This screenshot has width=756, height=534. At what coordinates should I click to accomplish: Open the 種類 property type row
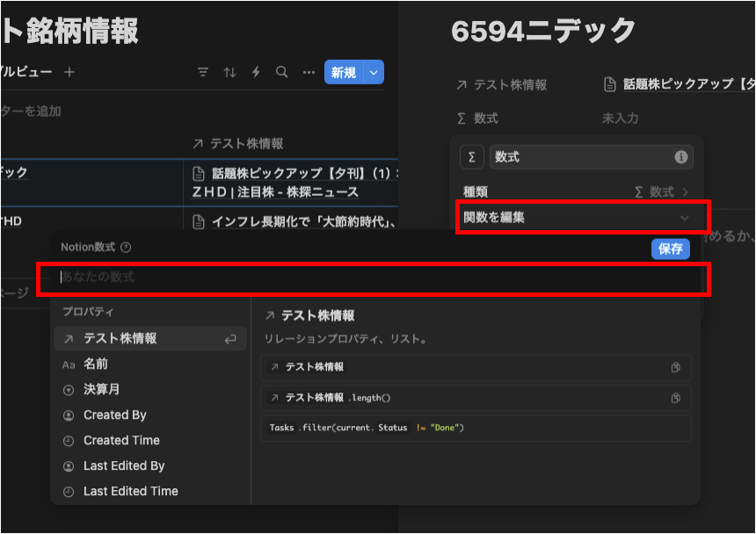pos(576,192)
